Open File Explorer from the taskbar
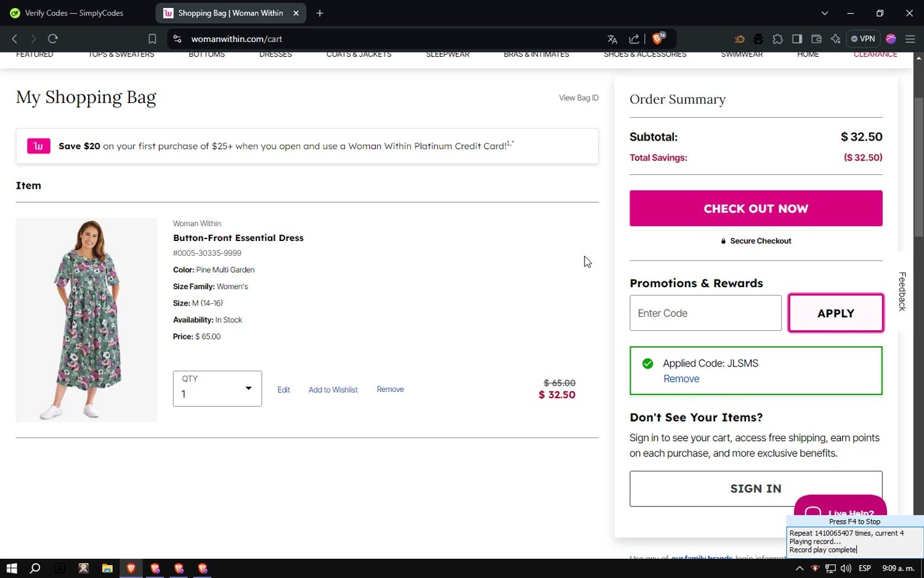 107,568
